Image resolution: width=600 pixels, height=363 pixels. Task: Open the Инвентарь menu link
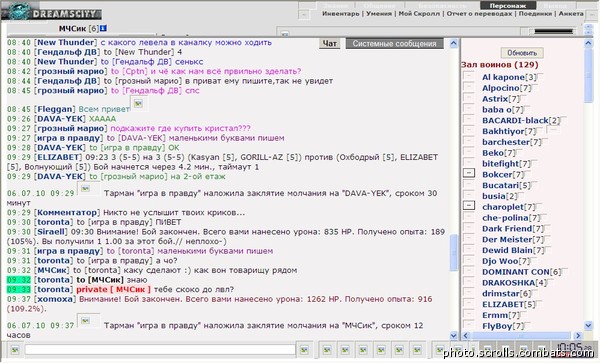[x=341, y=14]
